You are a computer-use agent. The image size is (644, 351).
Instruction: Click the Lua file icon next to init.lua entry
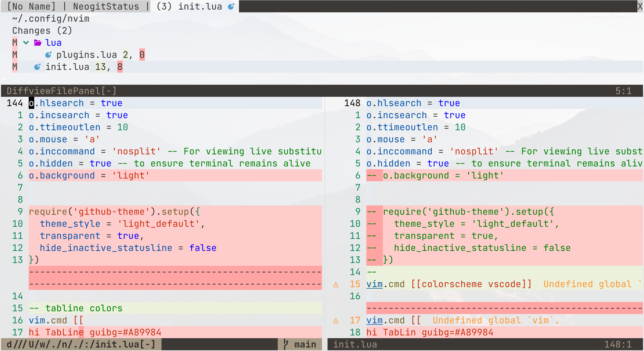[37, 67]
